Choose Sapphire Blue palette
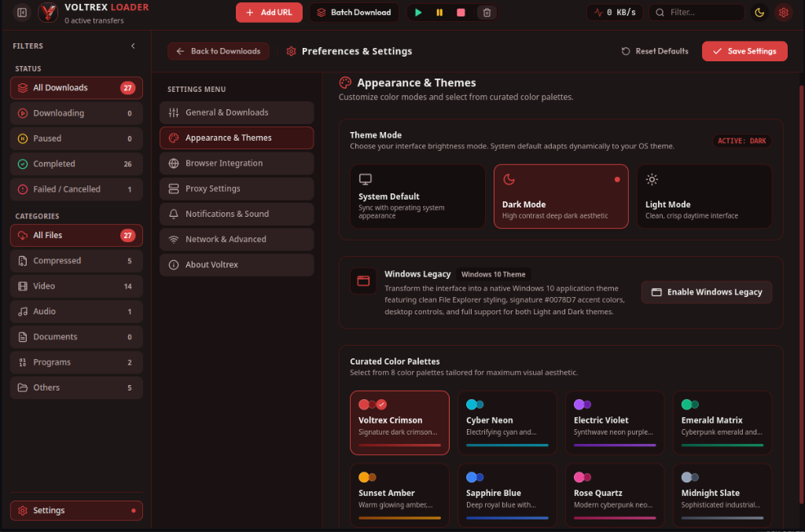Image resolution: width=805 pixels, height=532 pixels. [507, 496]
